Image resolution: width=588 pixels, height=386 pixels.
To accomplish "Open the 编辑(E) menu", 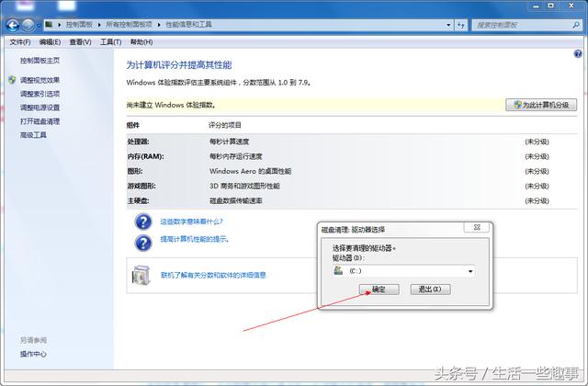I will pos(50,42).
